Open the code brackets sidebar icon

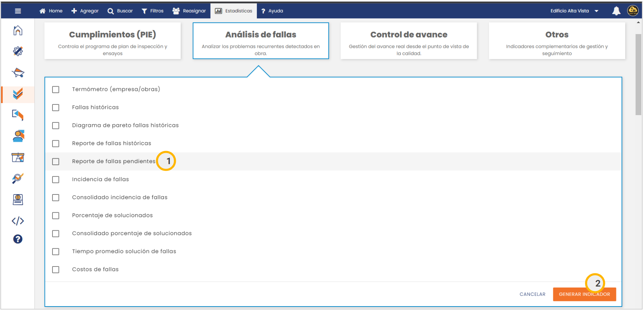18,221
